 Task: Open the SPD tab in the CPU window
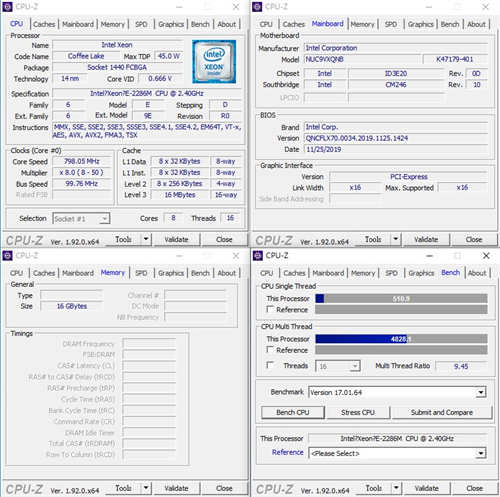(x=141, y=24)
